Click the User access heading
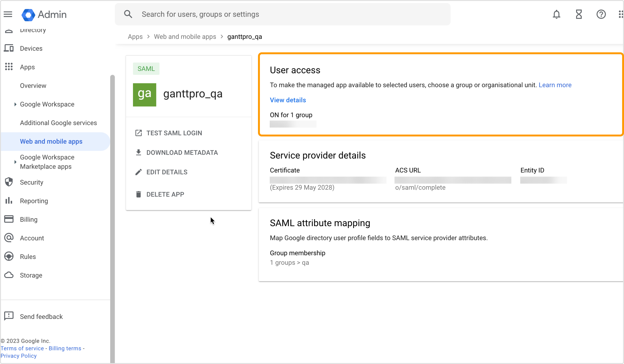 (295, 70)
